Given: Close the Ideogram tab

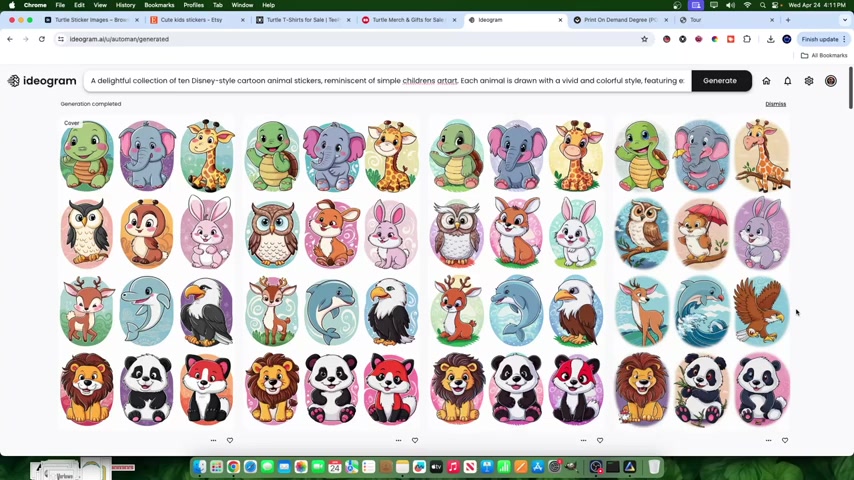Looking at the screenshot, I should (x=560, y=20).
